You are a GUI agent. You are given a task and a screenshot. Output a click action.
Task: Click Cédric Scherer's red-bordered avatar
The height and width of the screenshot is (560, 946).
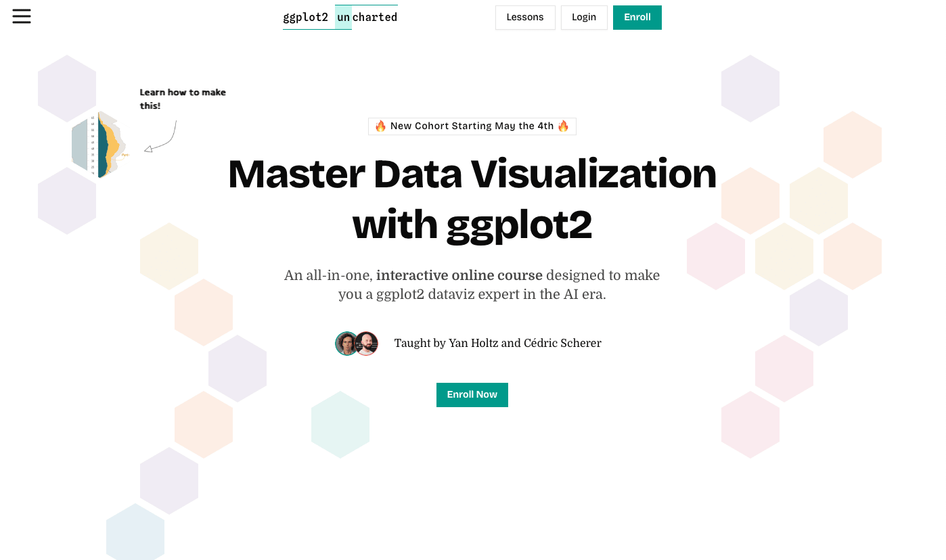(x=367, y=344)
